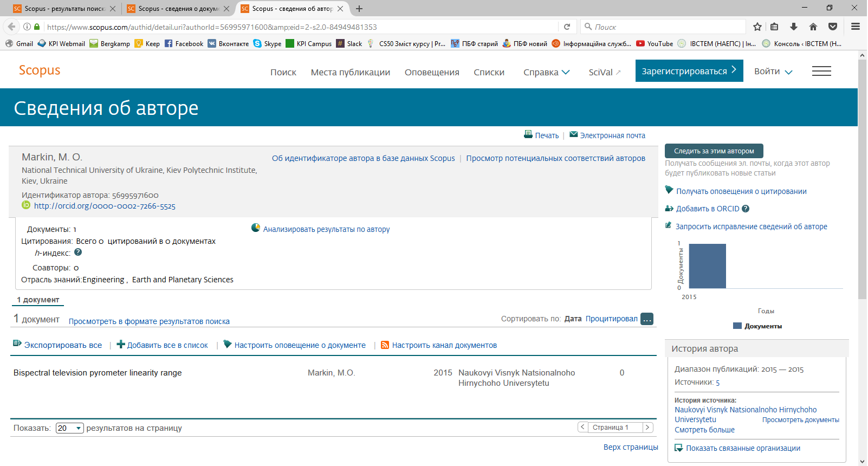Open the Вконтакте bookmark
868x466 pixels.
point(228,44)
